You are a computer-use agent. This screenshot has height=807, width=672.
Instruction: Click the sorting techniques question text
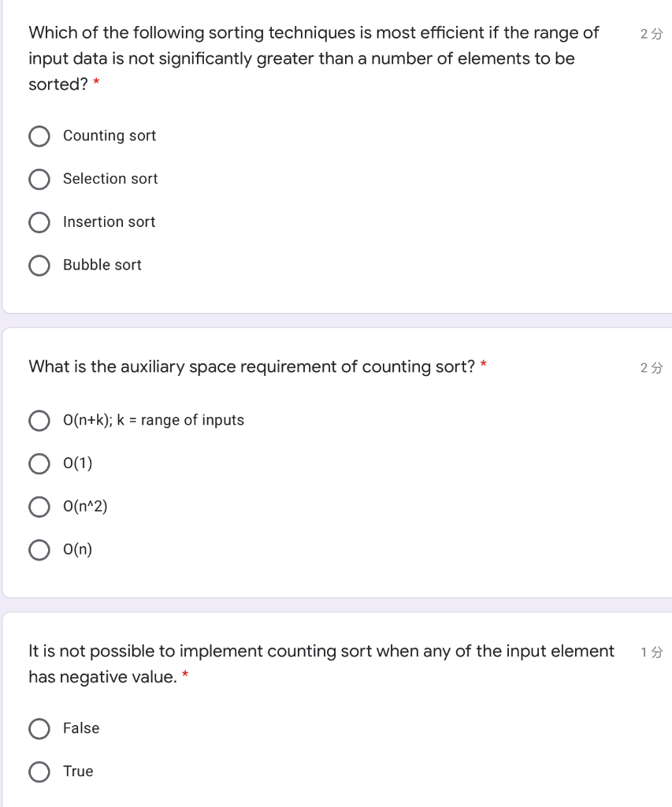tap(313, 58)
